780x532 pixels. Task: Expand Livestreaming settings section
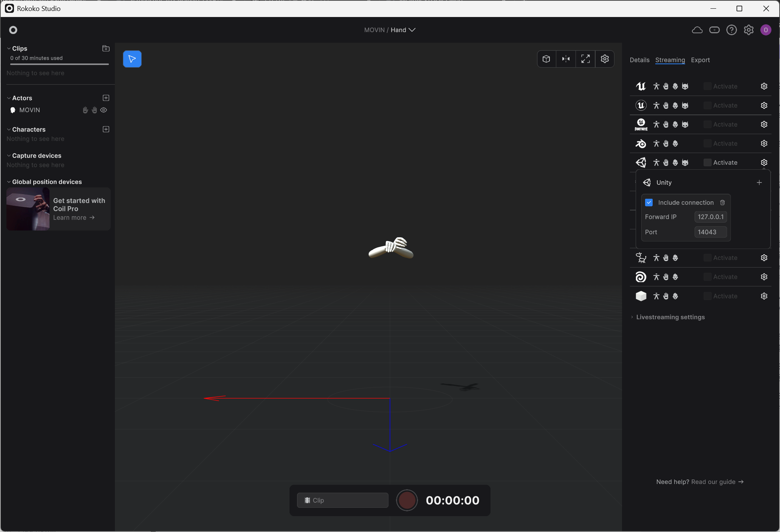670,317
